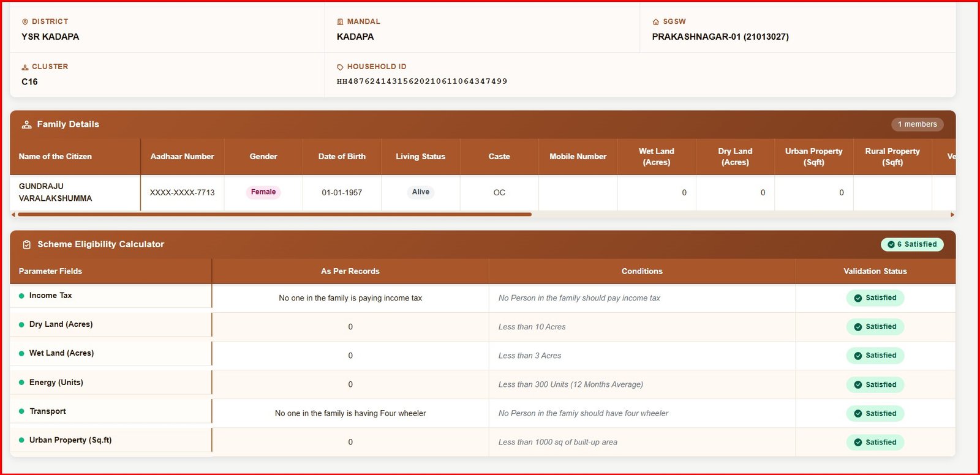Click the Alive living status badge
Viewport: 980px width, 475px height.
[x=421, y=192]
